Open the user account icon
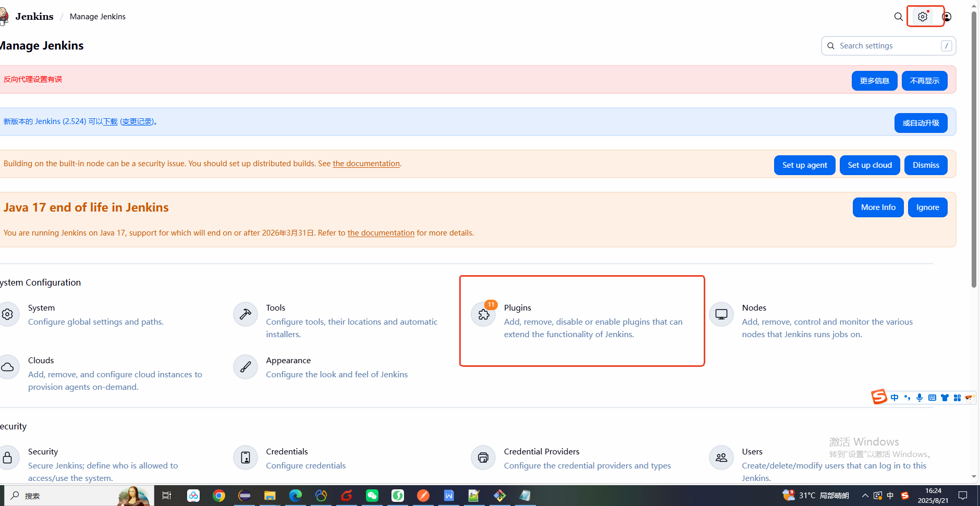This screenshot has width=980, height=506. tap(947, 17)
